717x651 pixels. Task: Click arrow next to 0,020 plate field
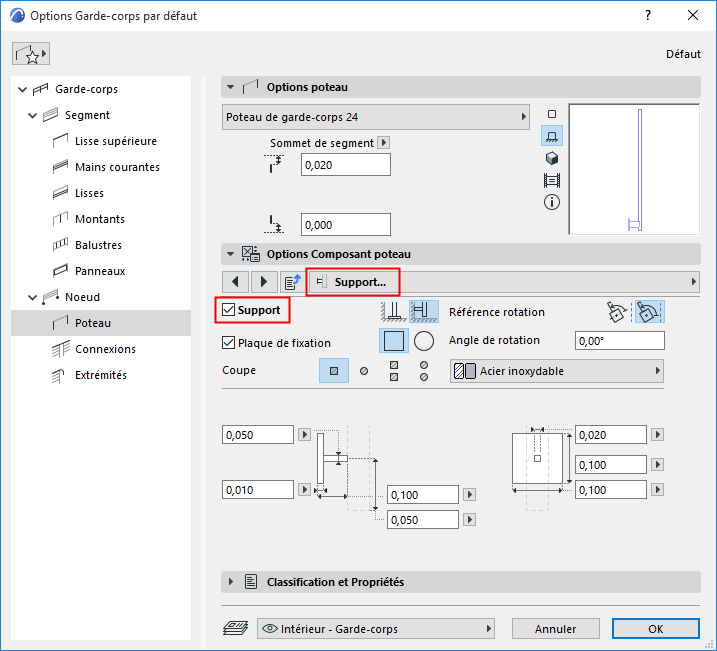(658, 434)
